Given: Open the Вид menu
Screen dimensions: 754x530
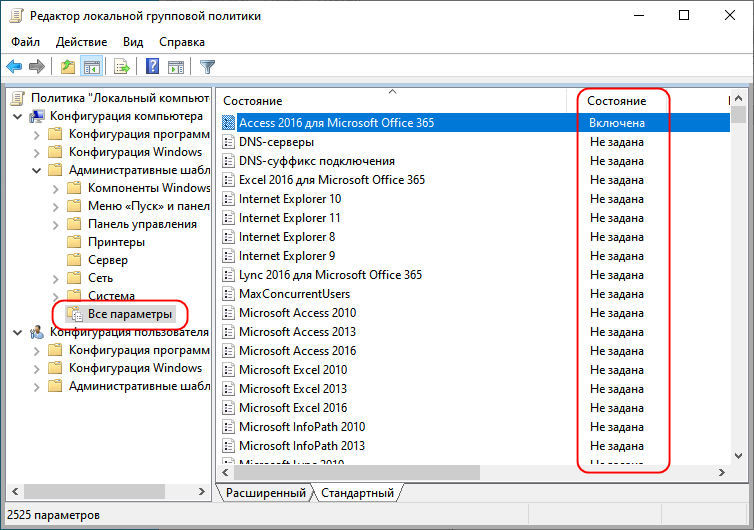Looking at the screenshot, I should point(133,42).
